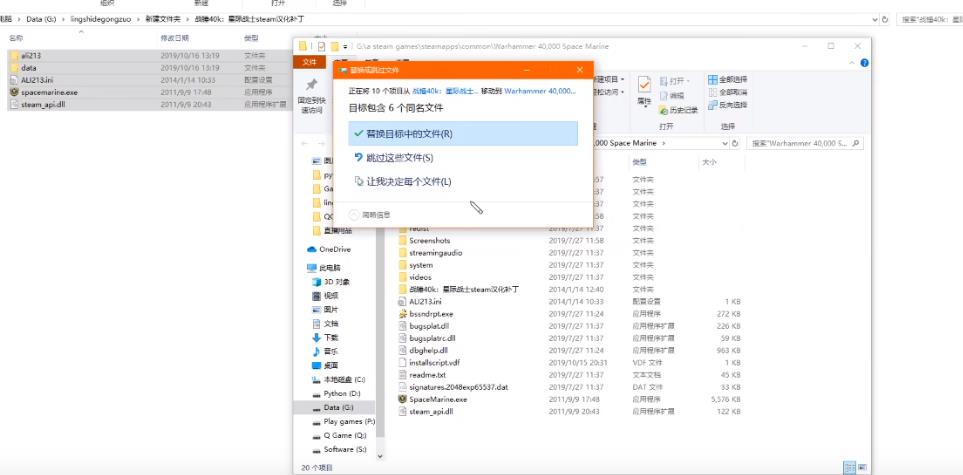Click the source folder link 战锤40k in dialog
963x475 pixels.
445,91
